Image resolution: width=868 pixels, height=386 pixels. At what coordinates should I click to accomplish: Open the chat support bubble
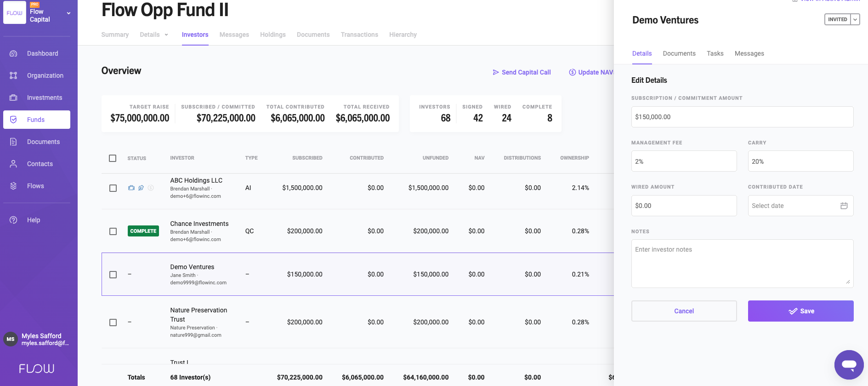point(849,365)
